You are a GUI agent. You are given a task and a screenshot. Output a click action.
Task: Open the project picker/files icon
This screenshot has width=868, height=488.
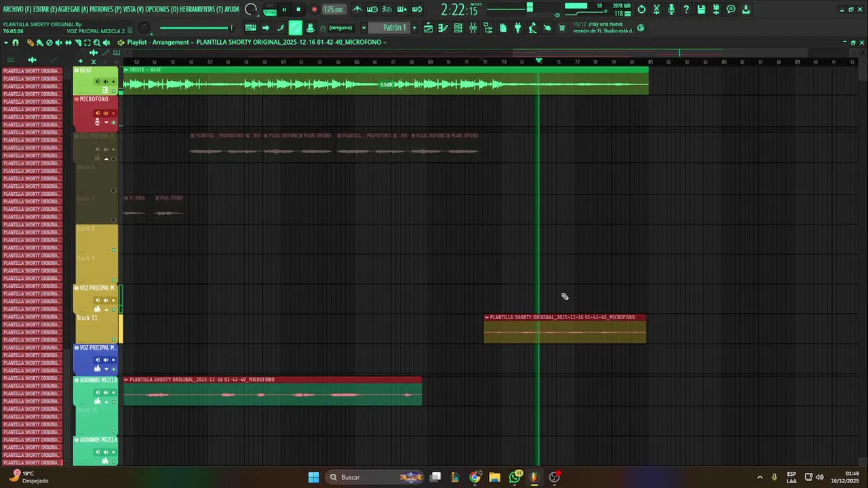pos(503,28)
